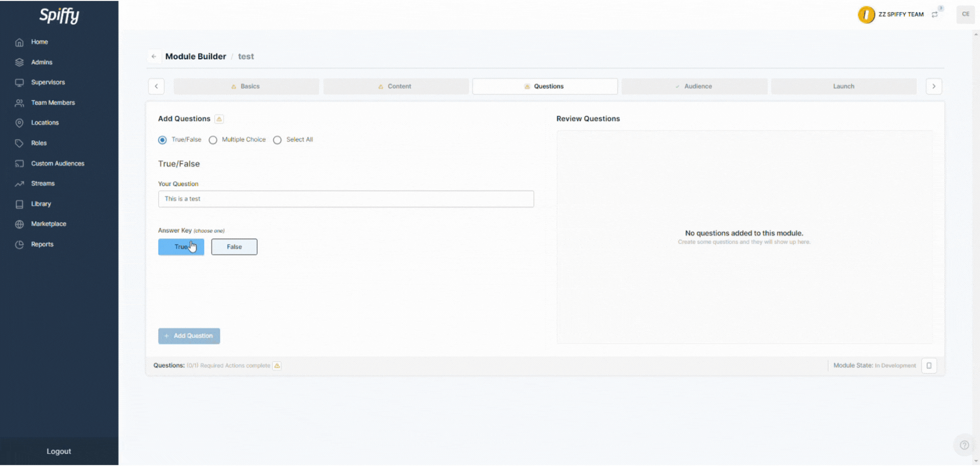980x466 pixels.
Task: Click the Roles tag icon
Action: coord(19,144)
